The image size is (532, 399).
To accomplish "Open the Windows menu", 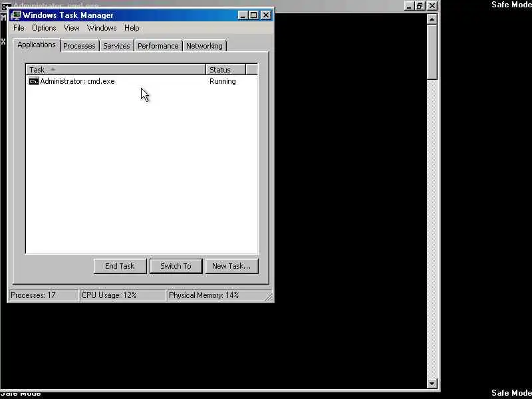I will pyautogui.click(x=102, y=28).
